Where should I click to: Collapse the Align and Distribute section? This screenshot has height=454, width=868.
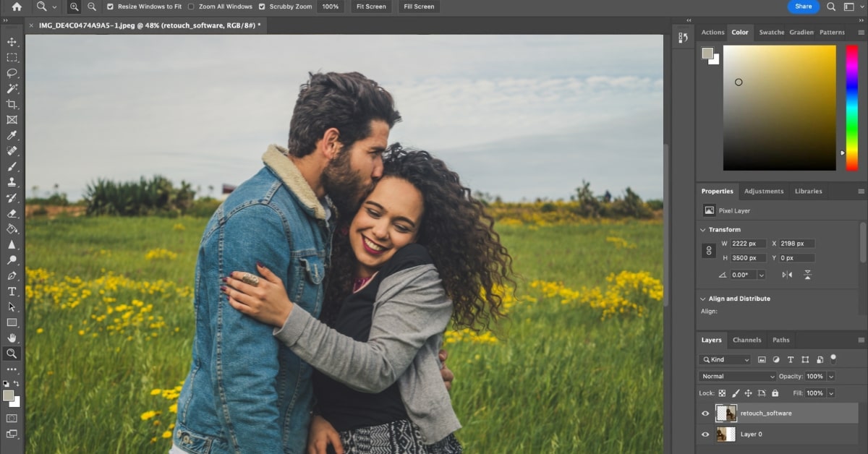point(702,299)
